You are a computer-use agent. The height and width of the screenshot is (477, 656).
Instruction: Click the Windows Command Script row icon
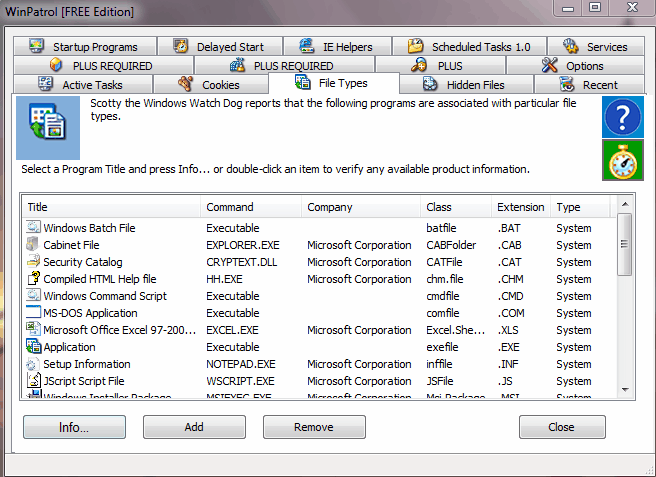[x=33, y=296]
